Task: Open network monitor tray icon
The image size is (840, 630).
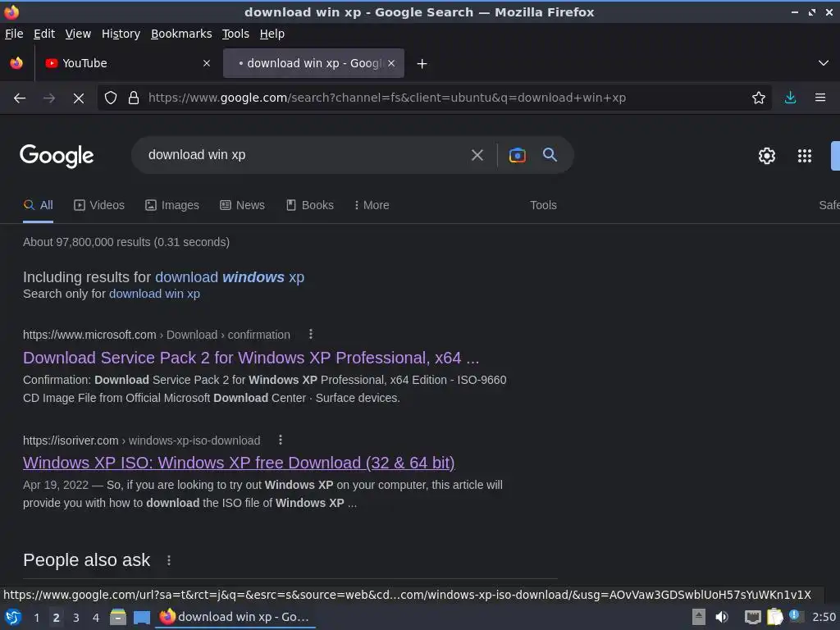Action: [753, 617]
